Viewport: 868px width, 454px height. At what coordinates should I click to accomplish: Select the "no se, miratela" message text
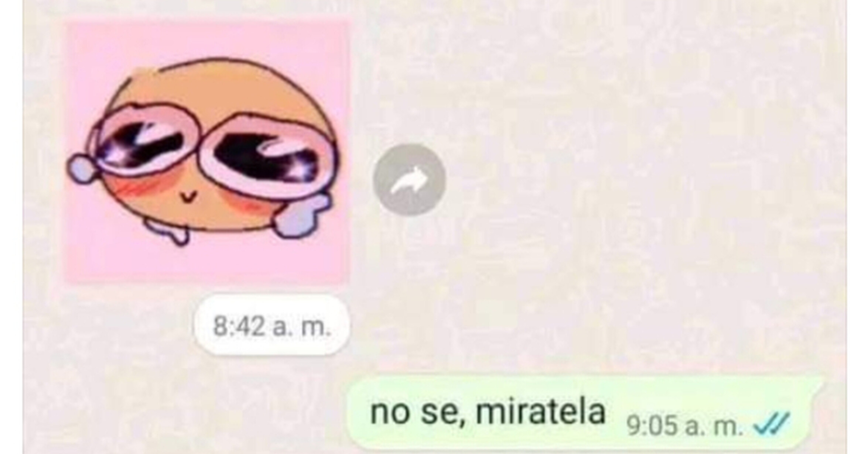click(x=488, y=412)
